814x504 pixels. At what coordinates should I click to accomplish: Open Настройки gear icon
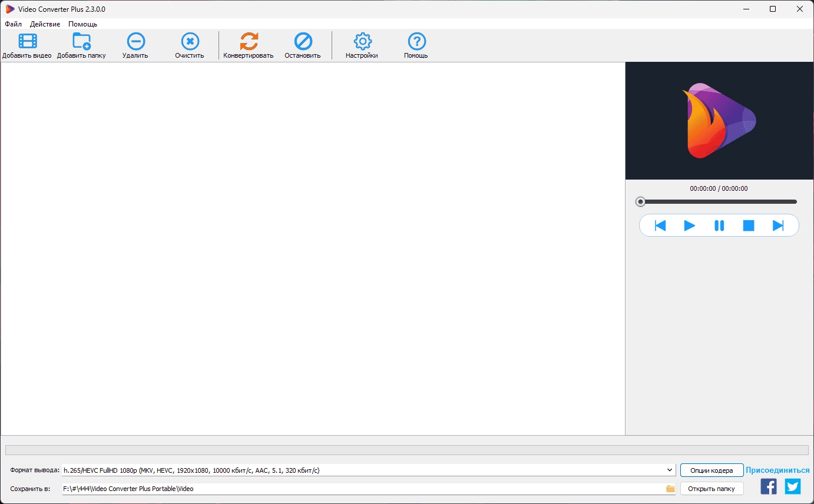pos(362,41)
